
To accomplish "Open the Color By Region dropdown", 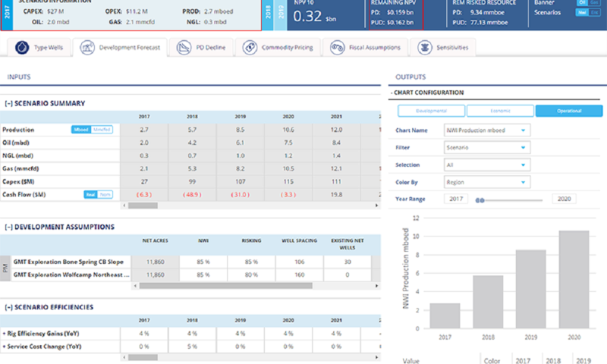I will (x=487, y=182).
